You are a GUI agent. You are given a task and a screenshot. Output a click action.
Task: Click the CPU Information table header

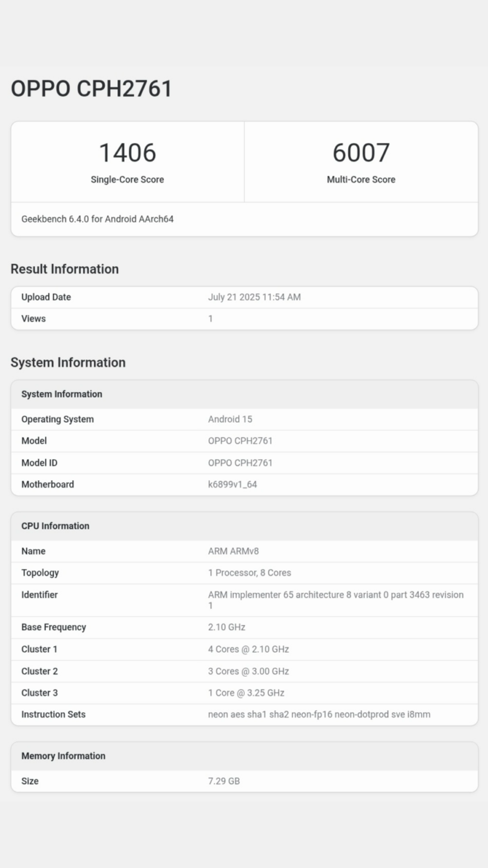(56, 526)
